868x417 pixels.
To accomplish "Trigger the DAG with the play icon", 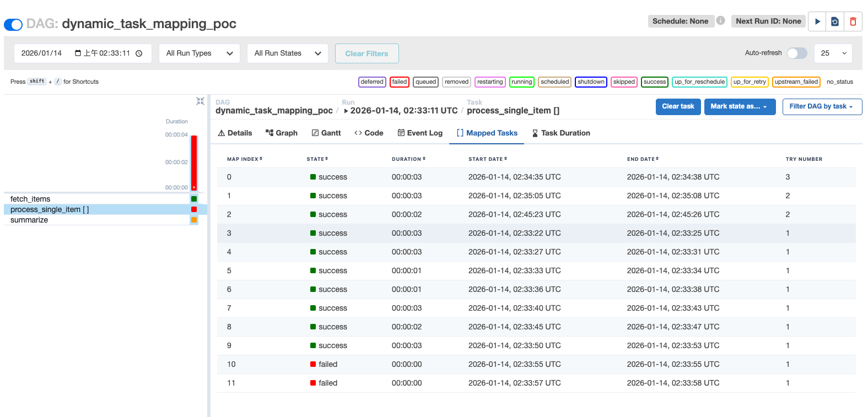I will click(817, 21).
